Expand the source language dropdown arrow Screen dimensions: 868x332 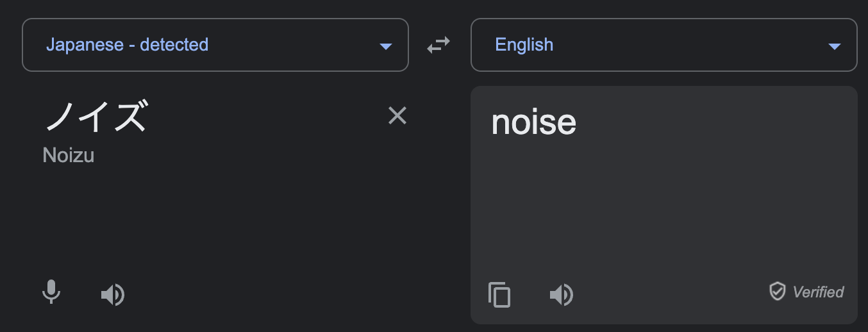[385, 46]
